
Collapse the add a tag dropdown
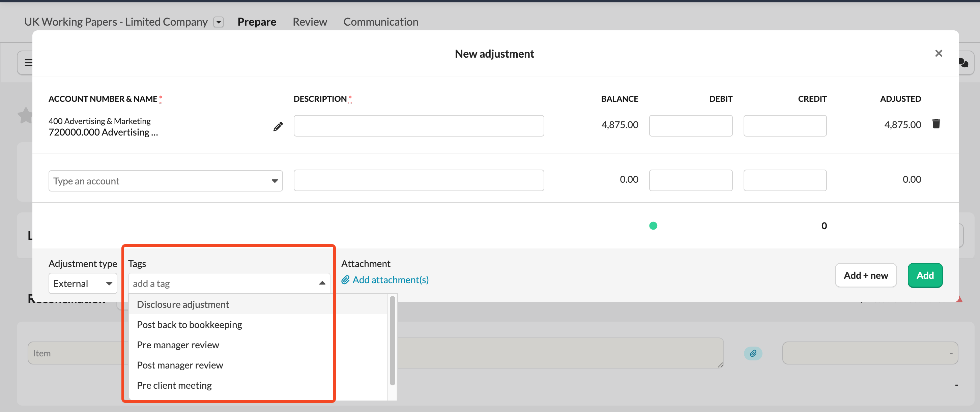322,283
